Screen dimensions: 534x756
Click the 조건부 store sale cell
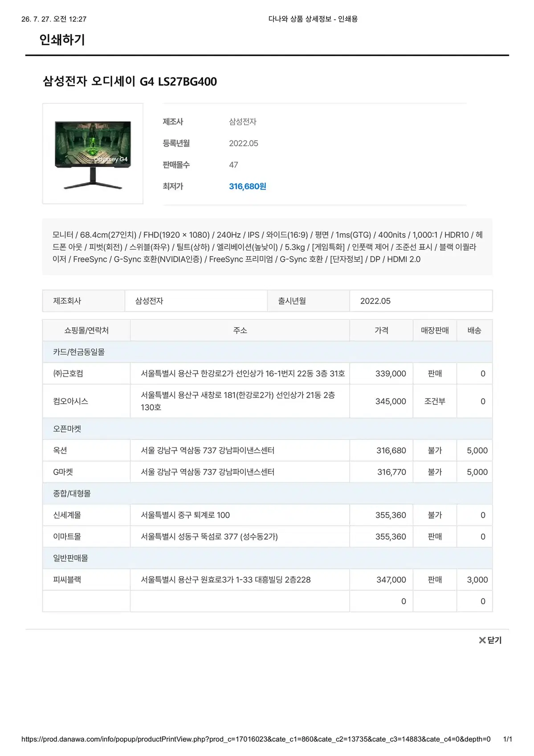435,401
